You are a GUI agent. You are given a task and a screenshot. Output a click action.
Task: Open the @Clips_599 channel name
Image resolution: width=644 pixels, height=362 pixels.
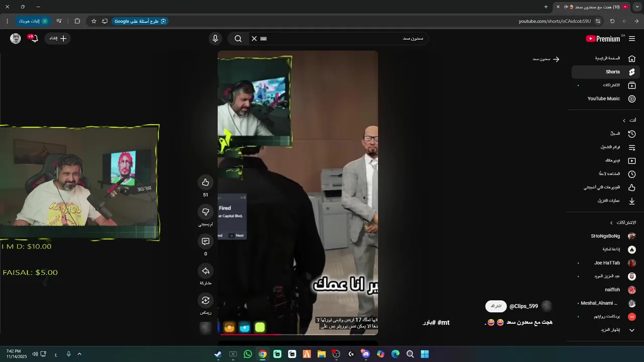tap(524, 306)
